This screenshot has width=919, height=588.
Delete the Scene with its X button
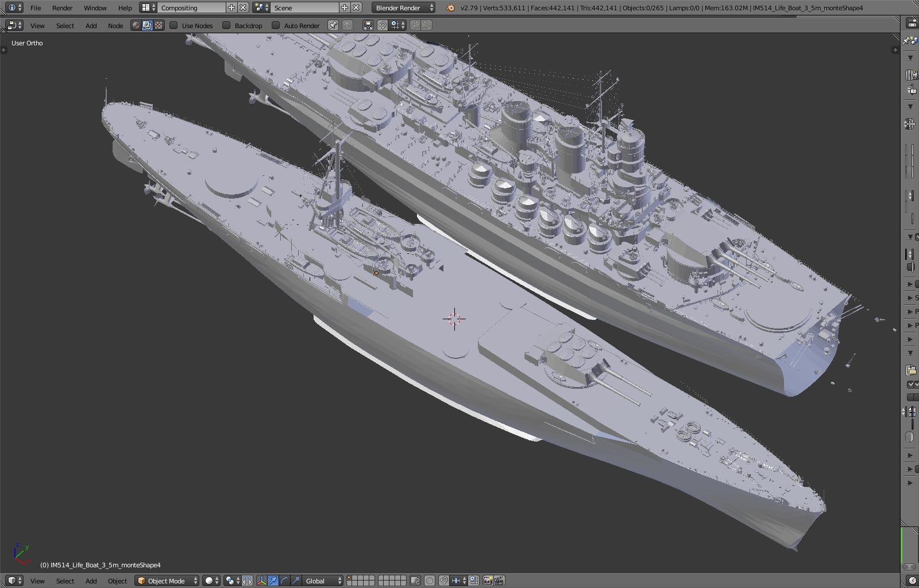(356, 8)
